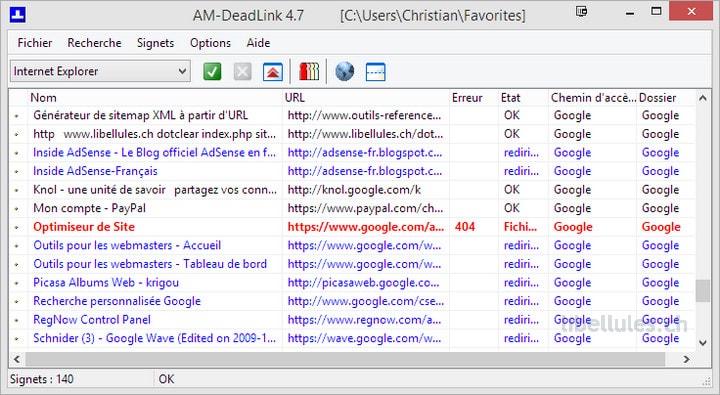
Task: Click the window resize grip in status bar
Action: pyautogui.click(x=706, y=381)
